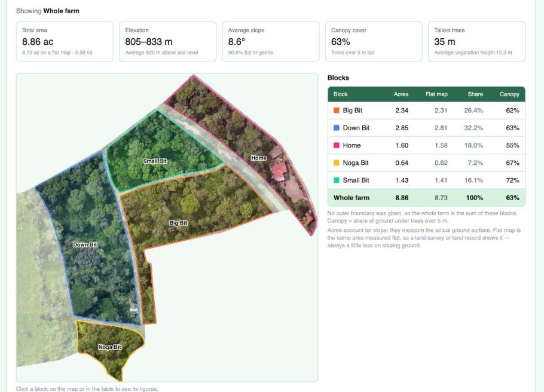Click the 32.2% share value
This screenshot has height=392, width=544.
473,128
